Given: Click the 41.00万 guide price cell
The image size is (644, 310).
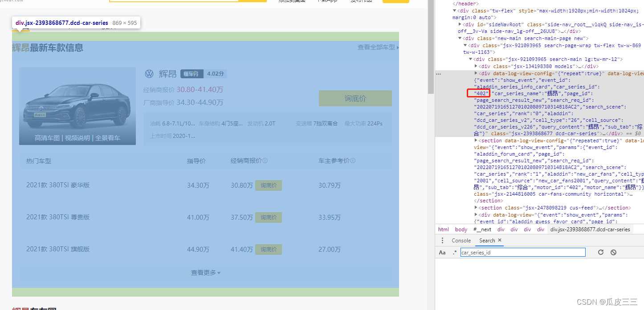Looking at the screenshot, I should click(x=198, y=217).
